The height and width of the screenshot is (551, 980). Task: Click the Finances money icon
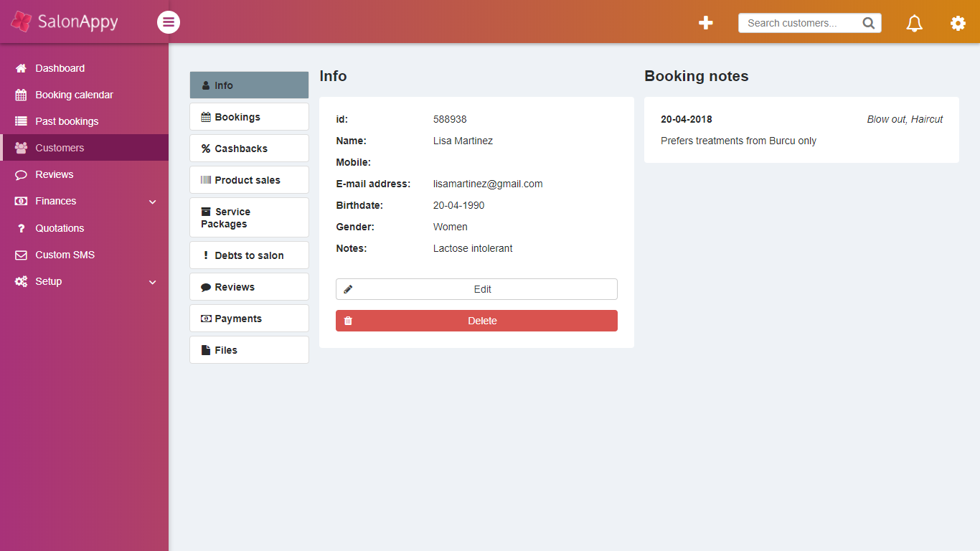(21, 201)
